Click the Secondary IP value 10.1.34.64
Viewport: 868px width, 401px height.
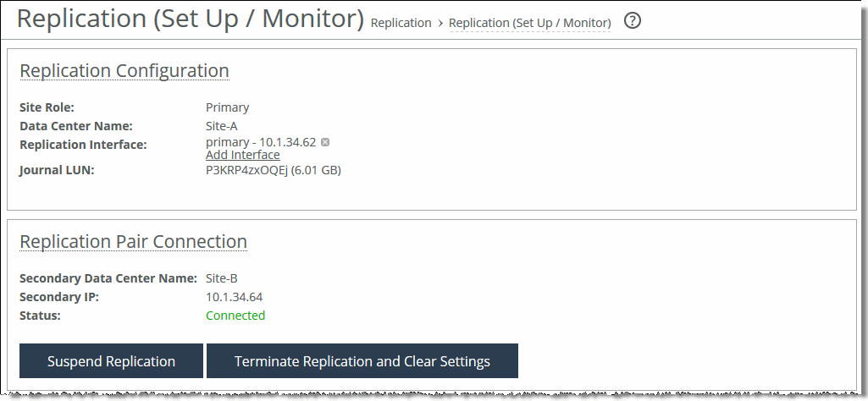(x=235, y=297)
